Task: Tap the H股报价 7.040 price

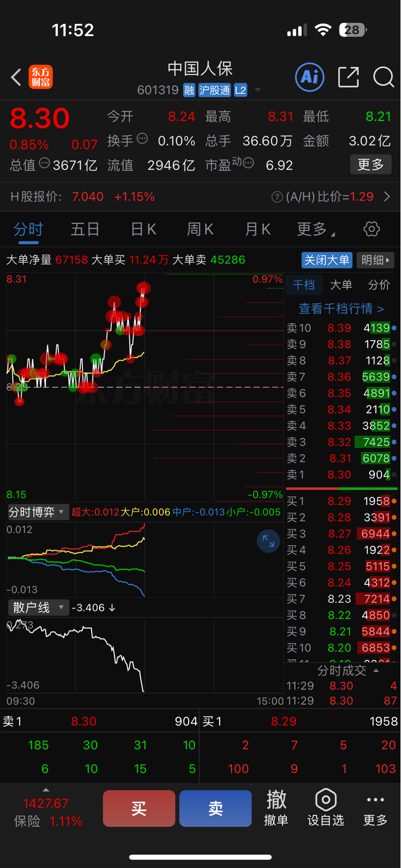Action: (x=88, y=197)
